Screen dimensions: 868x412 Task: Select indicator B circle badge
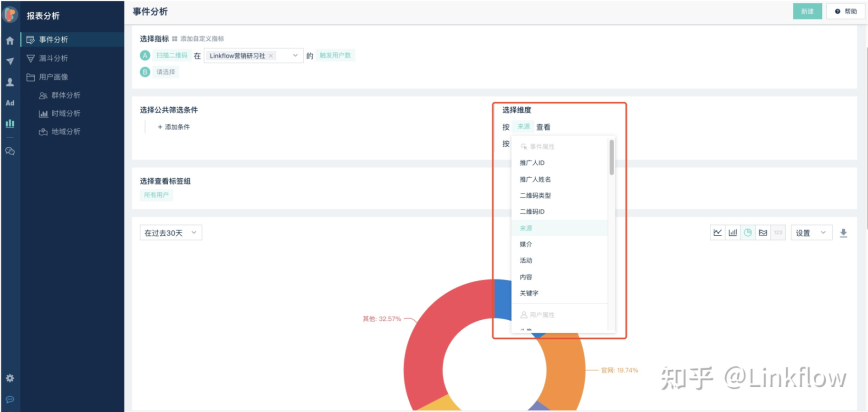tap(145, 72)
